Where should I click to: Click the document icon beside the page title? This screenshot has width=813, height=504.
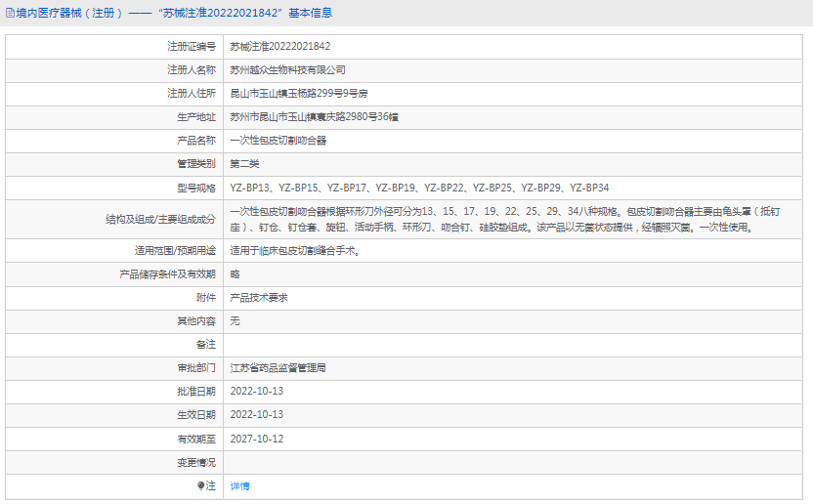(x=10, y=13)
